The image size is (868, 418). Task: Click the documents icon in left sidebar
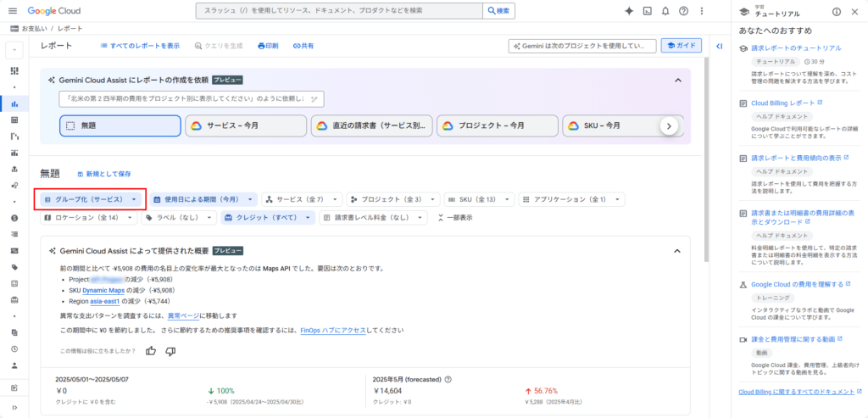(x=14, y=332)
